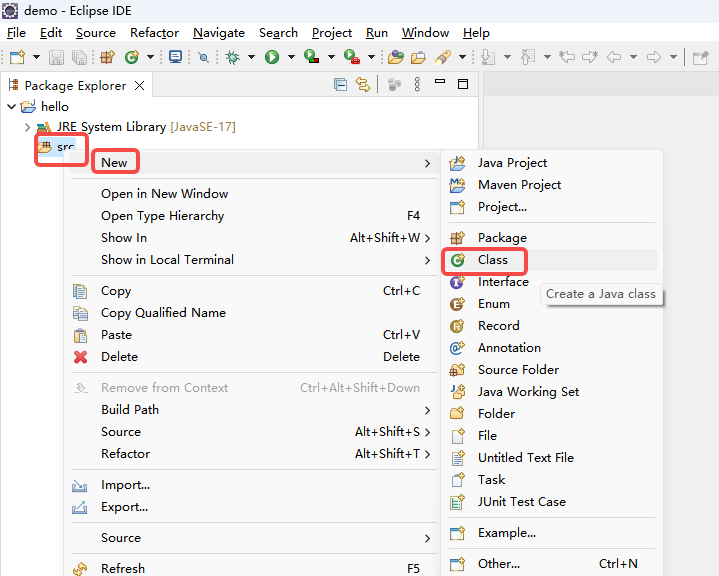Choose Class from the New submenu
The width and height of the screenshot is (719, 576).
click(551, 260)
